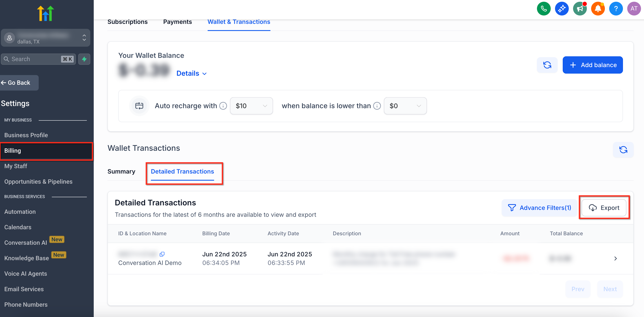Open the $10 auto recharge amount dropdown

click(x=251, y=106)
